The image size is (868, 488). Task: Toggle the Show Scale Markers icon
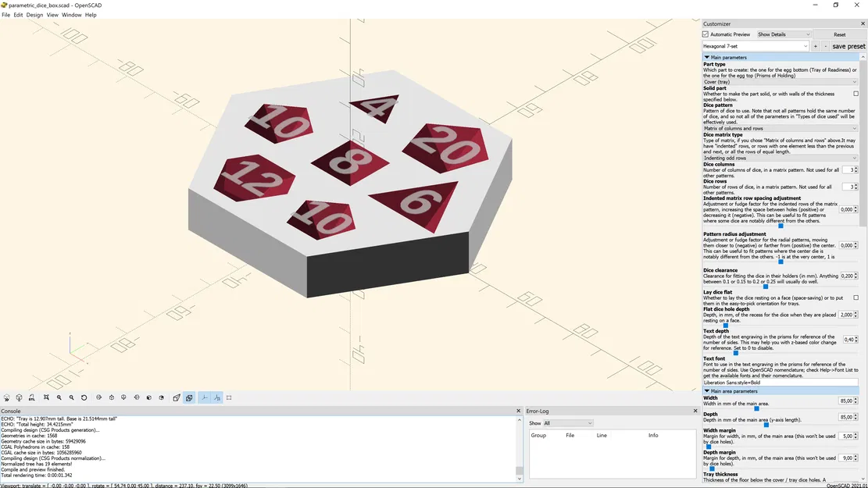217,397
